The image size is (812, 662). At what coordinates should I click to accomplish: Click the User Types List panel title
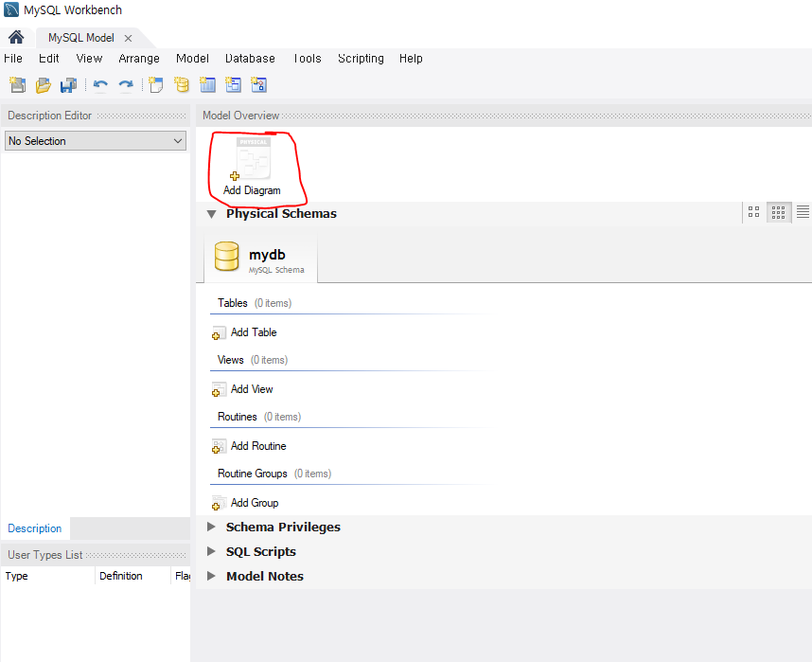click(45, 555)
